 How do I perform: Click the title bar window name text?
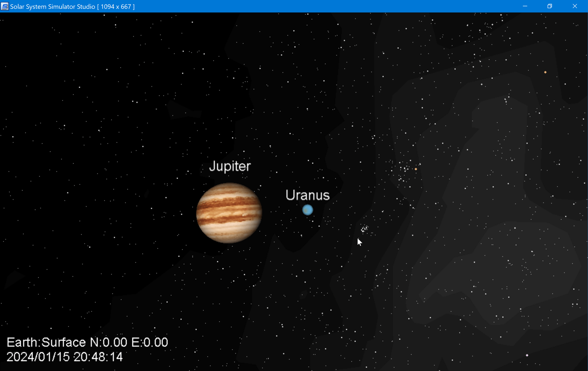52,6
